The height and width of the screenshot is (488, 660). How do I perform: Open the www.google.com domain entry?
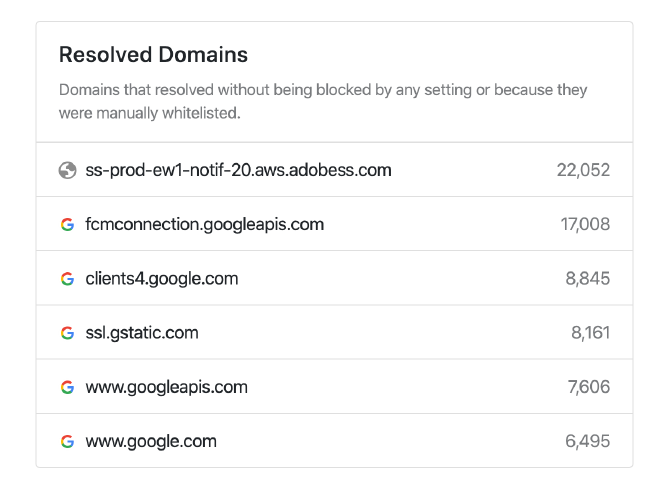[151, 441]
